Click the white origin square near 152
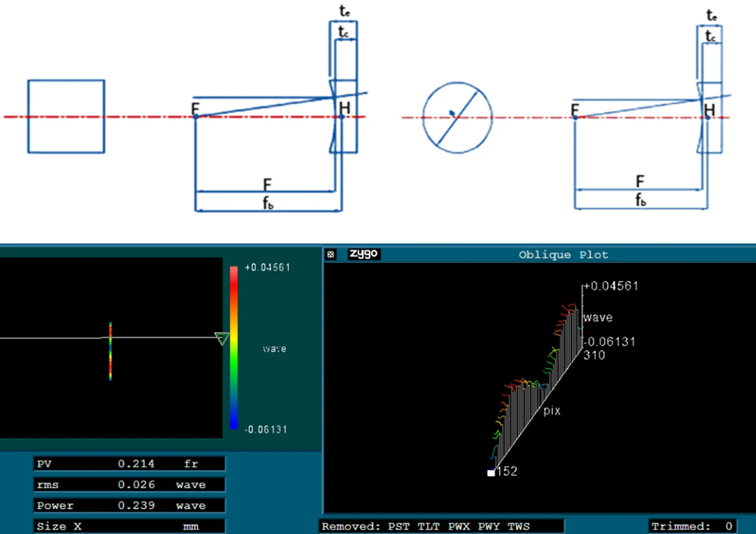756x534 pixels. (x=491, y=473)
